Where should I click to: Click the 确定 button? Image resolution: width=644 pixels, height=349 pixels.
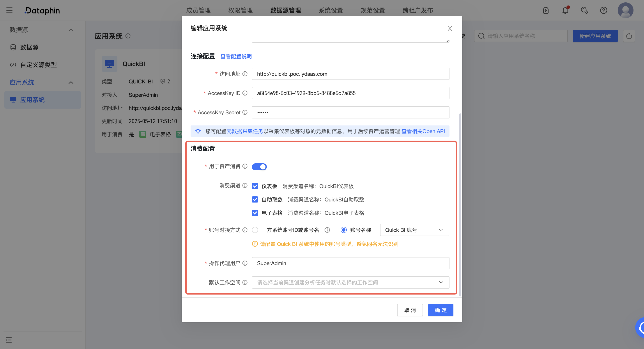tap(441, 310)
